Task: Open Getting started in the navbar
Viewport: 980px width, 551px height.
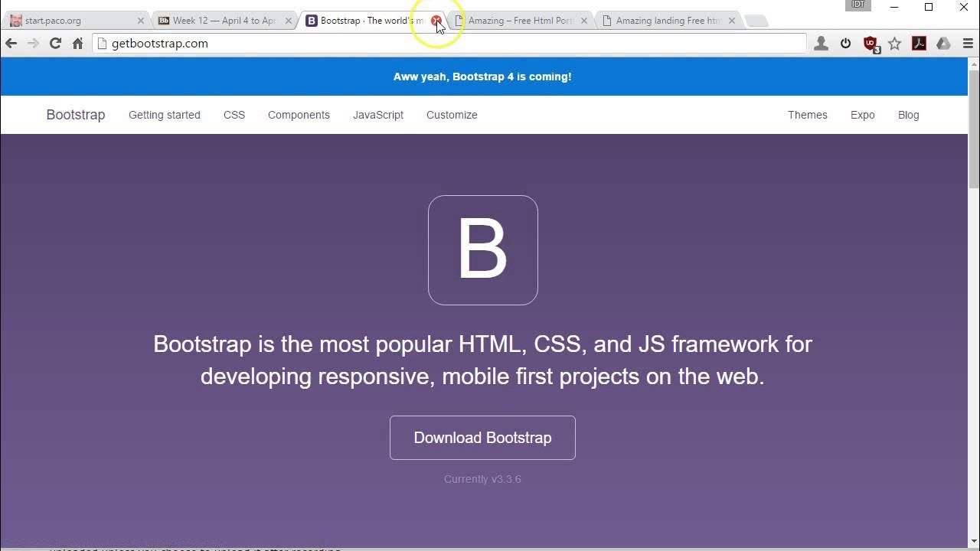Action: pos(165,115)
